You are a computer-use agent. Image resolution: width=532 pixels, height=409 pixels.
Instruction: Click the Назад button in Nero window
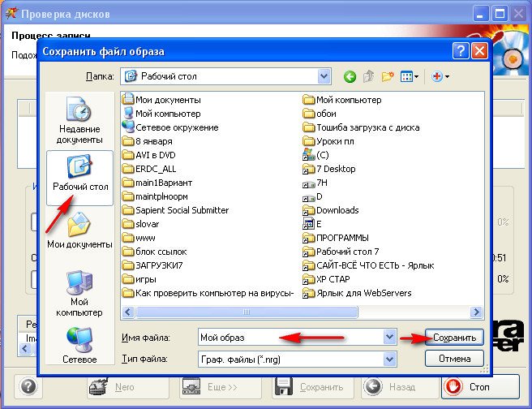pyautogui.click(x=400, y=387)
